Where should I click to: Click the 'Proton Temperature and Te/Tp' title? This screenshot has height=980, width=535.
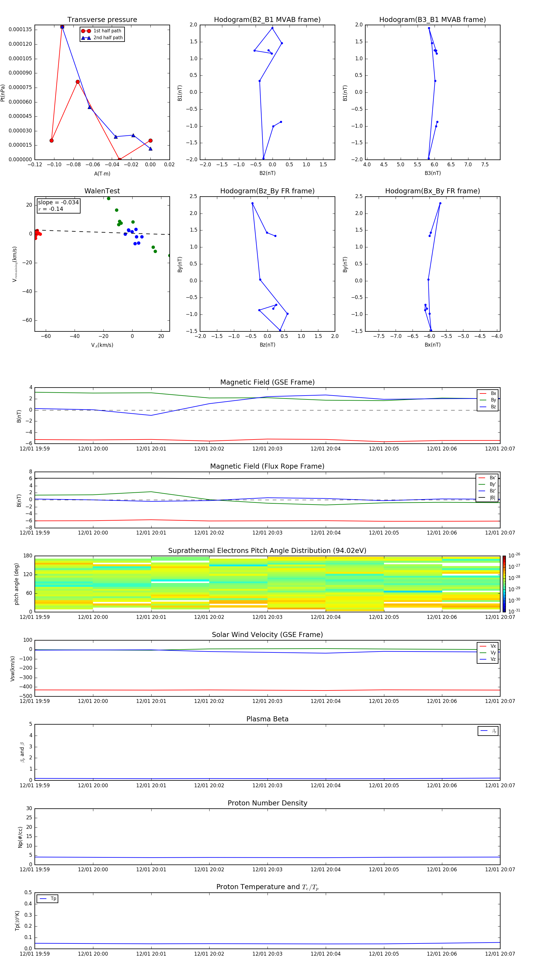(267, 887)
